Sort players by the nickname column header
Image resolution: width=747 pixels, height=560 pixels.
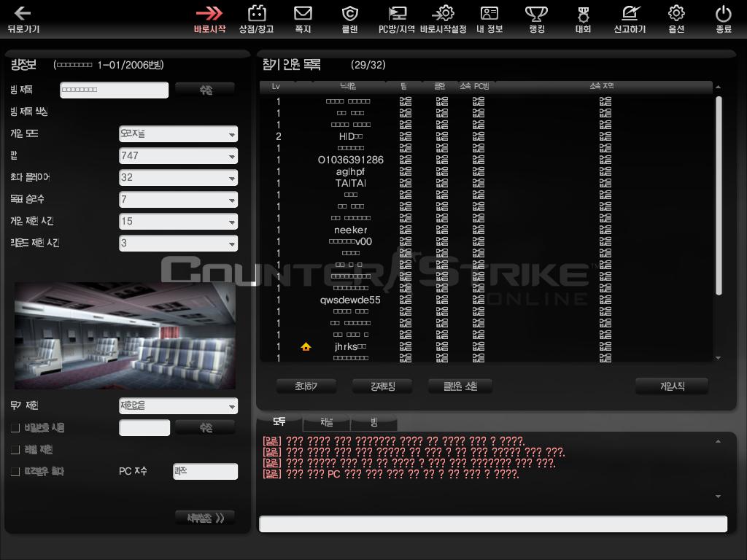348,86
